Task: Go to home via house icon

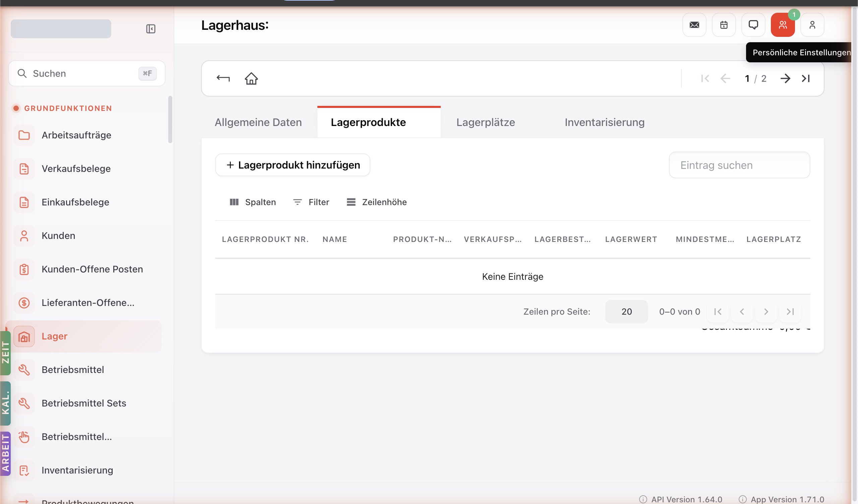Action: (251, 78)
